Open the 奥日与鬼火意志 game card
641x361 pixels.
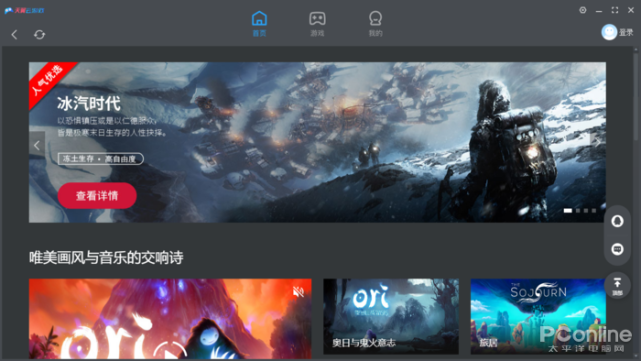(391, 316)
